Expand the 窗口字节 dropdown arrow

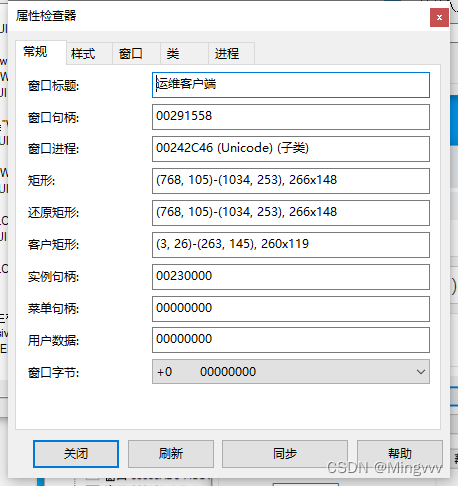[421, 372]
